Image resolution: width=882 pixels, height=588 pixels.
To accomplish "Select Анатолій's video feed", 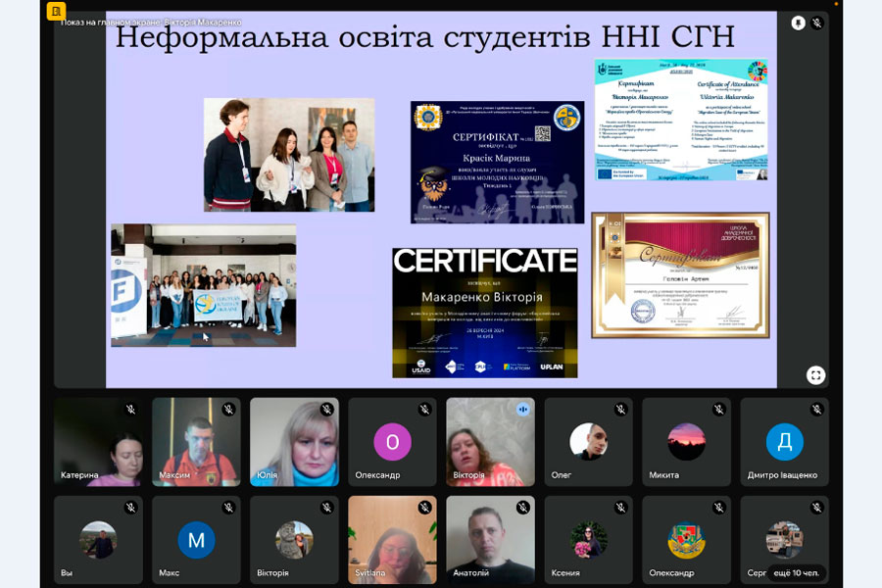I will (x=491, y=540).
